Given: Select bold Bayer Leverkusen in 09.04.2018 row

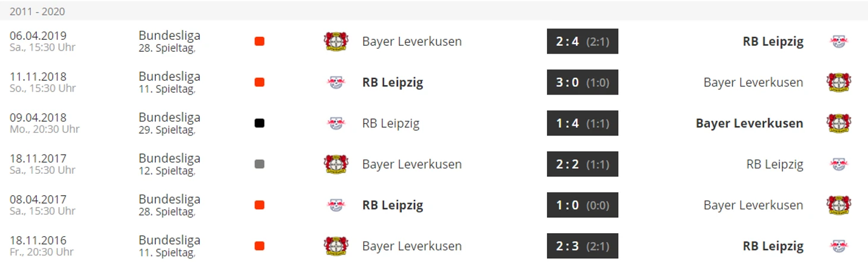Looking at the screenshot, I should coord(749,123).
